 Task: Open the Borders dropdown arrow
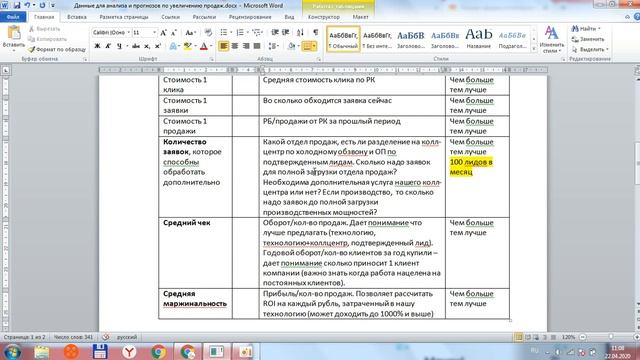tap(314, 46)
